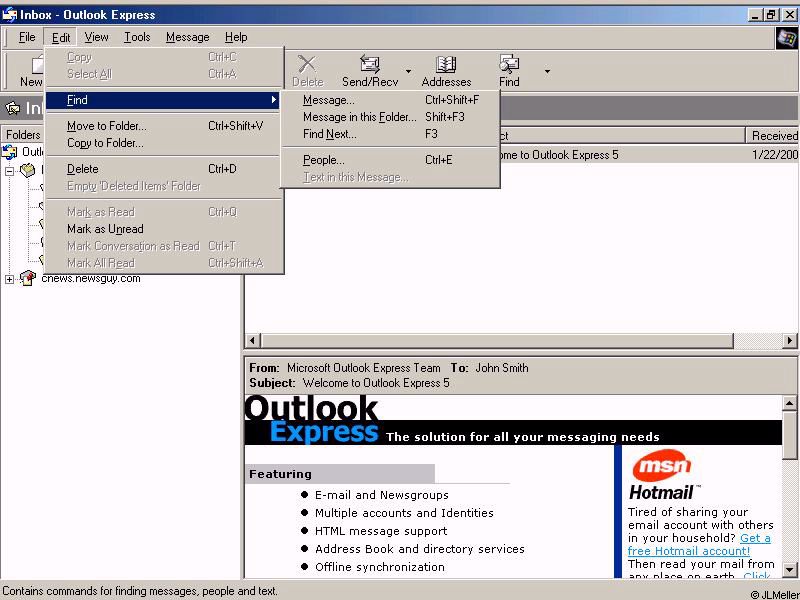Select the news server icon beside cnews.newsguy.com
The height and width of the screenshot is (600, 800).
coord(28,279)
